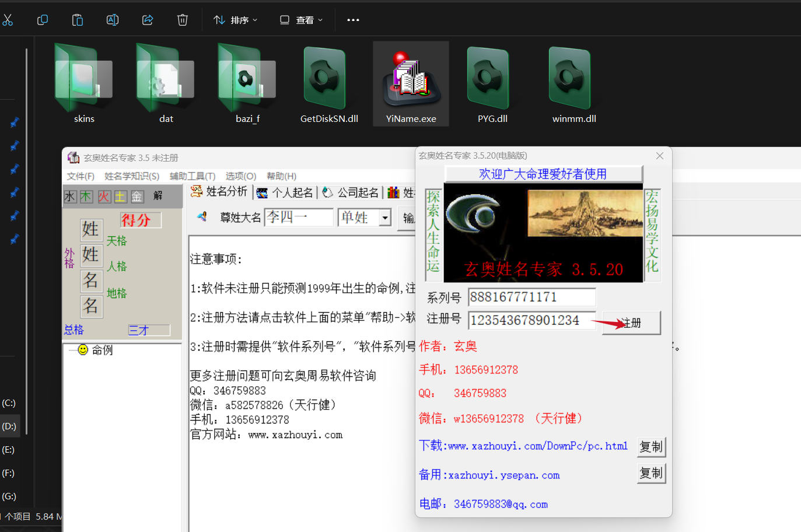Open the 选项(O) menu
This screenshot has width=801, height=532.
241,176
